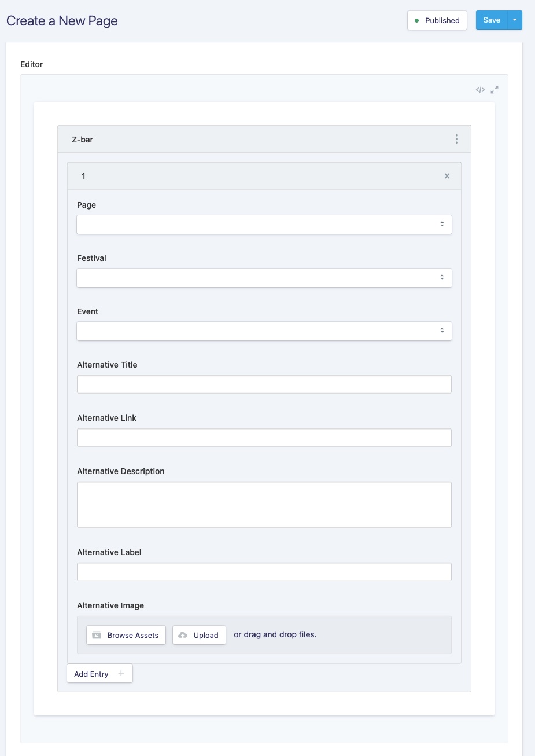Open the Z-bar three-dot options menu
The height and width of the screenshot is (756, 535).
(456, 139)
